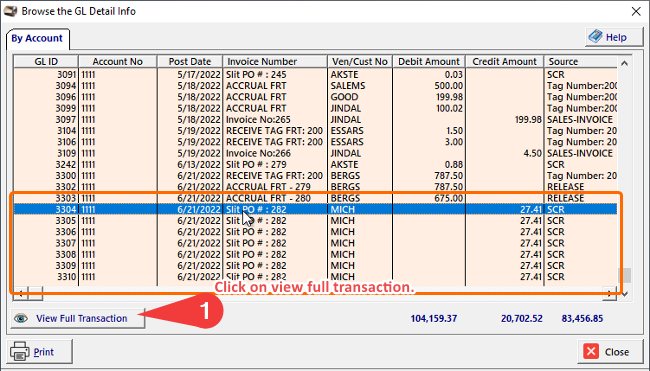Select the row with GL ID 3308
Viewport: 650px width, 371px height.
click(x=315, y=254)
